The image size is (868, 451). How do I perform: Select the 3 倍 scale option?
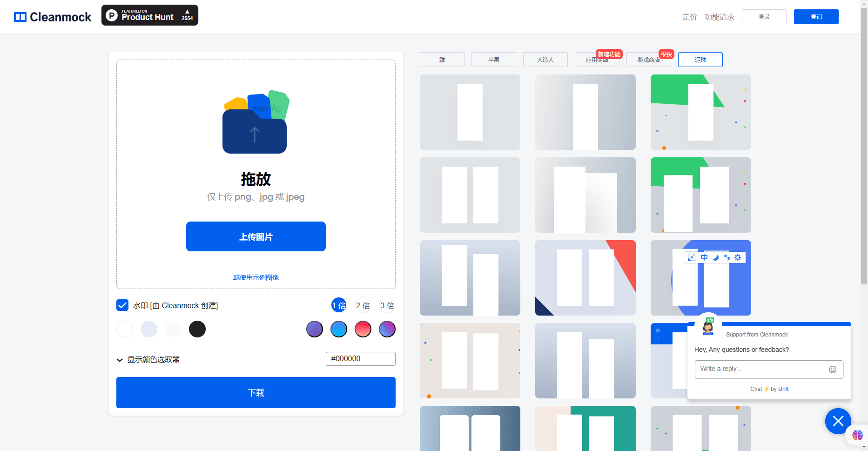[x=387, y=305]
